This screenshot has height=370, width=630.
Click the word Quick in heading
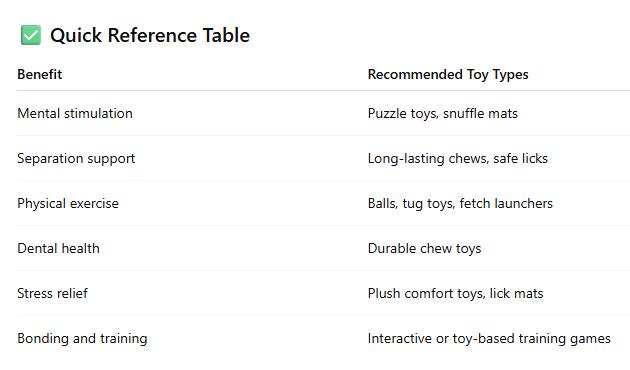coord(76,36)
